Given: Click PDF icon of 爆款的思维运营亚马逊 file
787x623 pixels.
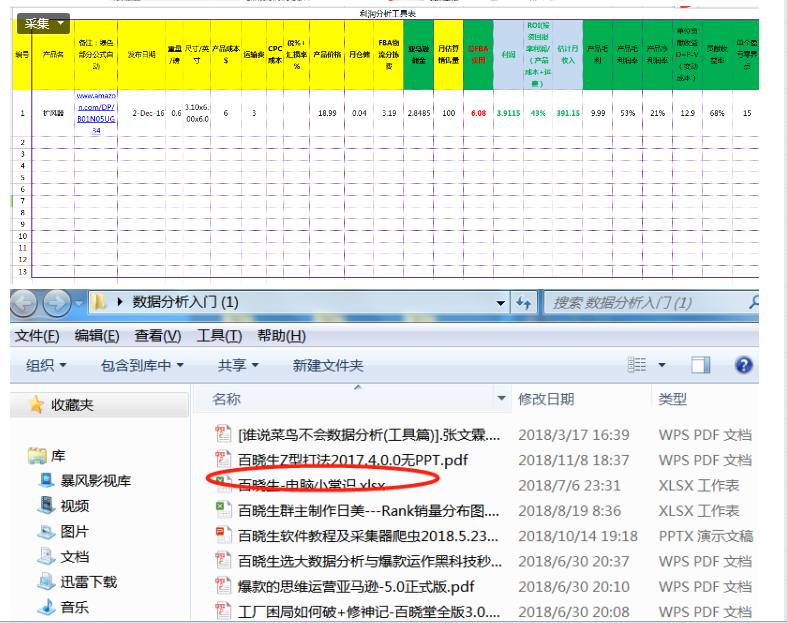Looking at the screenshot, I should pos(223,586).
